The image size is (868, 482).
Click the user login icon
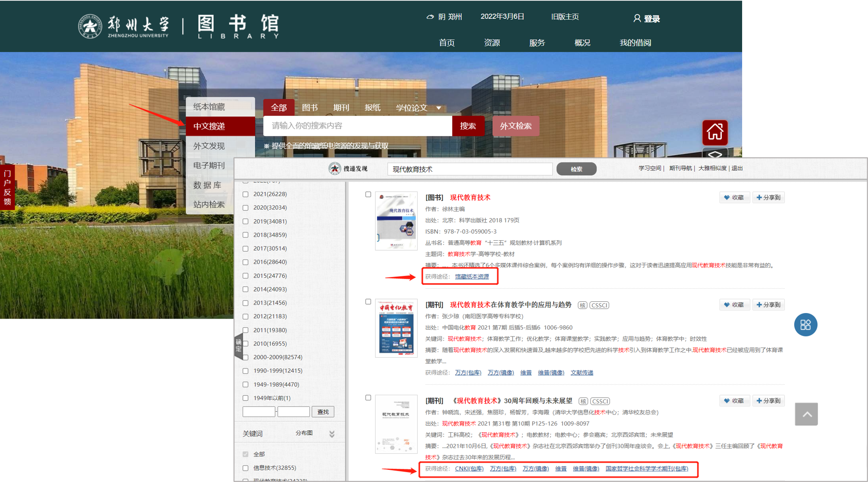point(636,18)
